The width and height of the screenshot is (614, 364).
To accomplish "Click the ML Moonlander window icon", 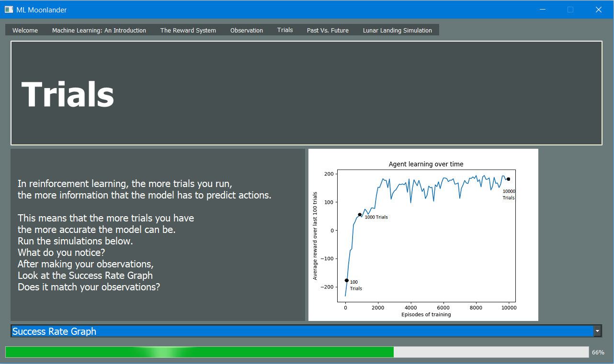I will pos(9,10).
